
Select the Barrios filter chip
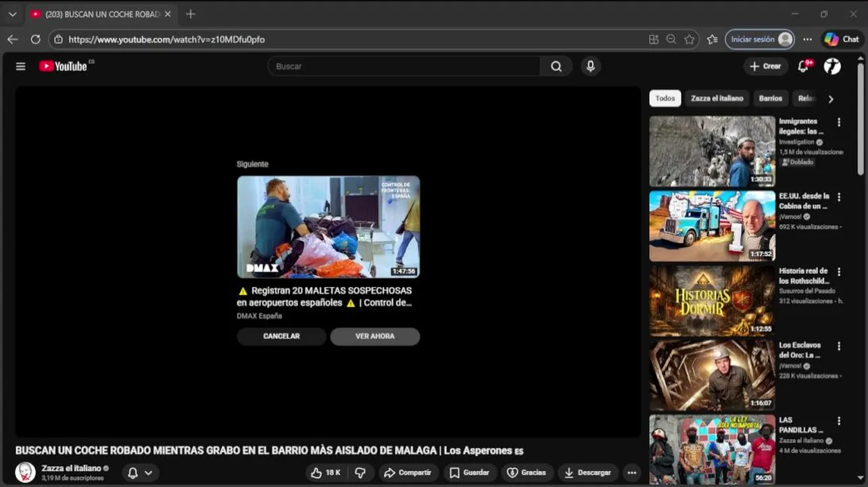coord(770,98)
